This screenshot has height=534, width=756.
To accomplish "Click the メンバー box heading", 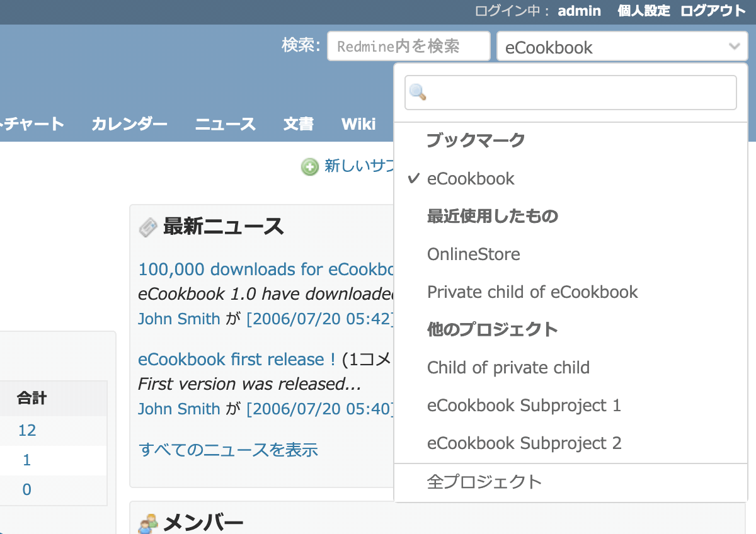I will click(203, 523).
